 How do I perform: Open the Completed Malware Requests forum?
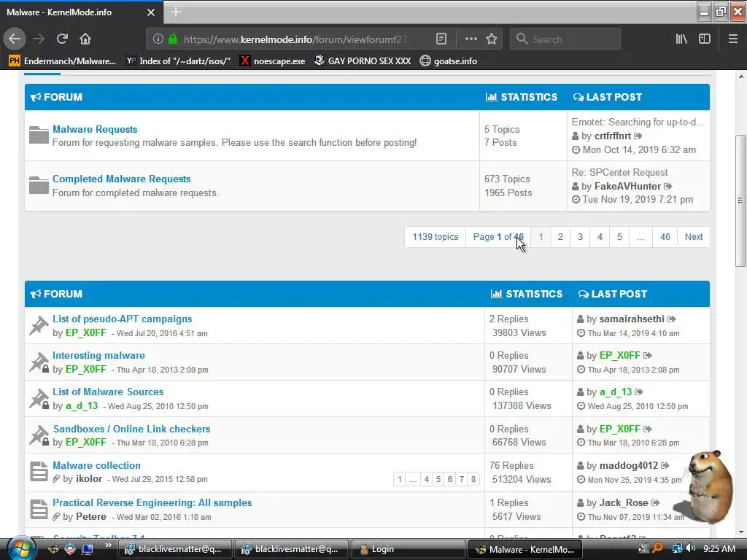point(122,179)
